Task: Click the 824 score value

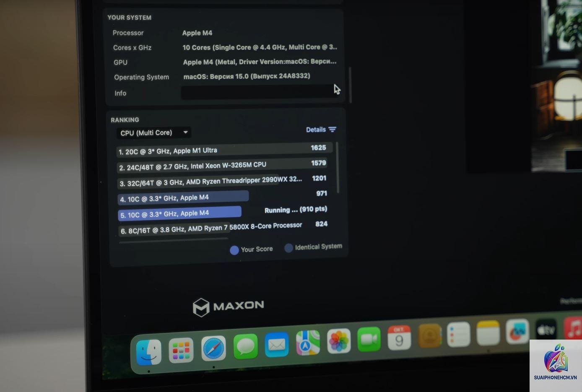Action: coord(322,224)
